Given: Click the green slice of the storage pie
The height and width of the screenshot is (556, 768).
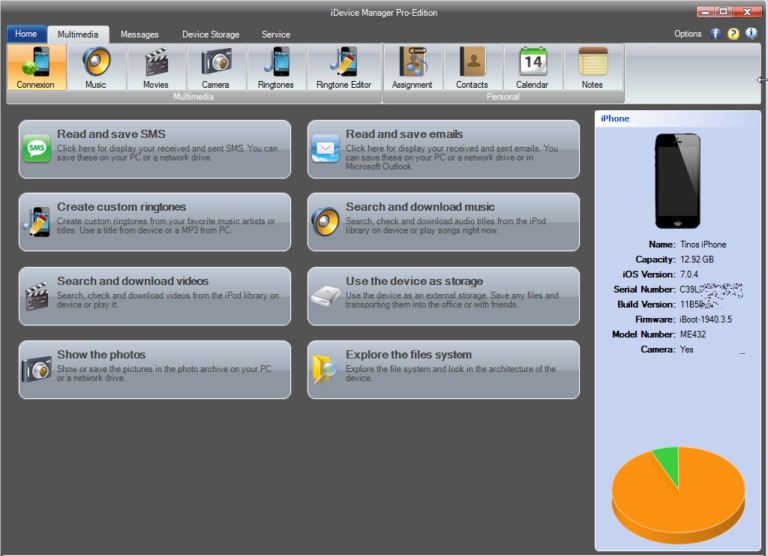Looking at the screenshot, I should pyautogui.click(x=669, y=462).
